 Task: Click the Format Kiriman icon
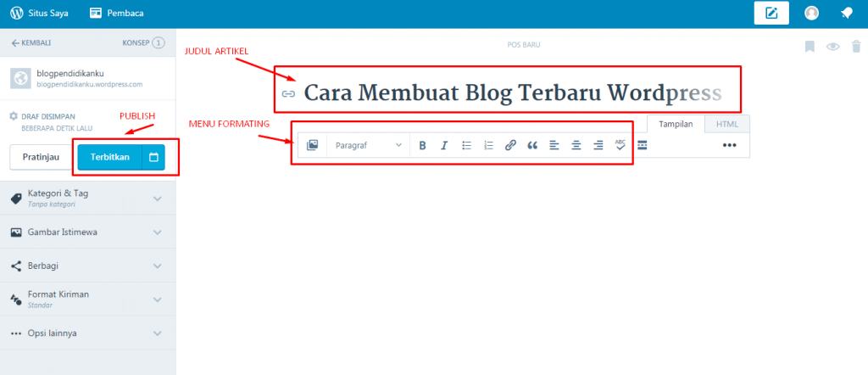(16, 300)
